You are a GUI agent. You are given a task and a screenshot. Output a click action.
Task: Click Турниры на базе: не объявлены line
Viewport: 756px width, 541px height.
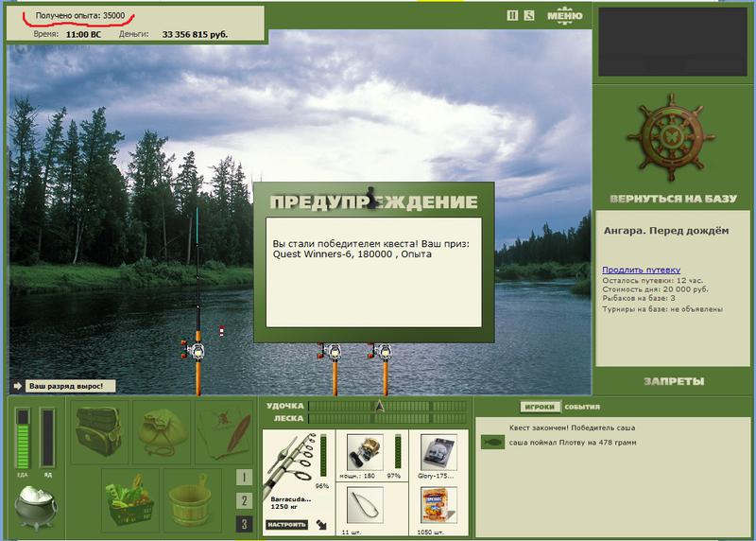coord(662,309)
